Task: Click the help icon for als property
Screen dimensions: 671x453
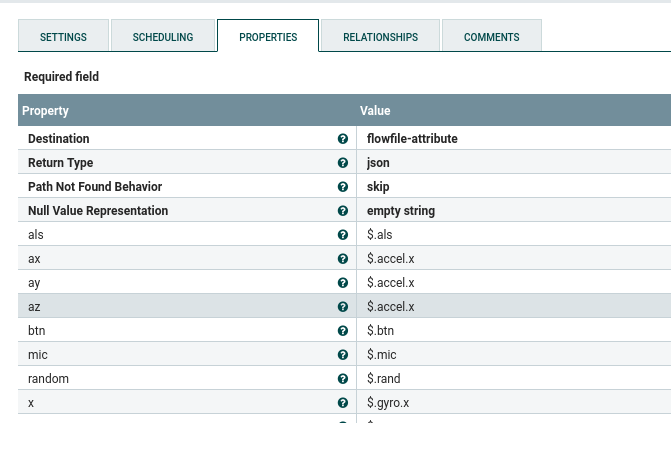Action: click(342, 234)
